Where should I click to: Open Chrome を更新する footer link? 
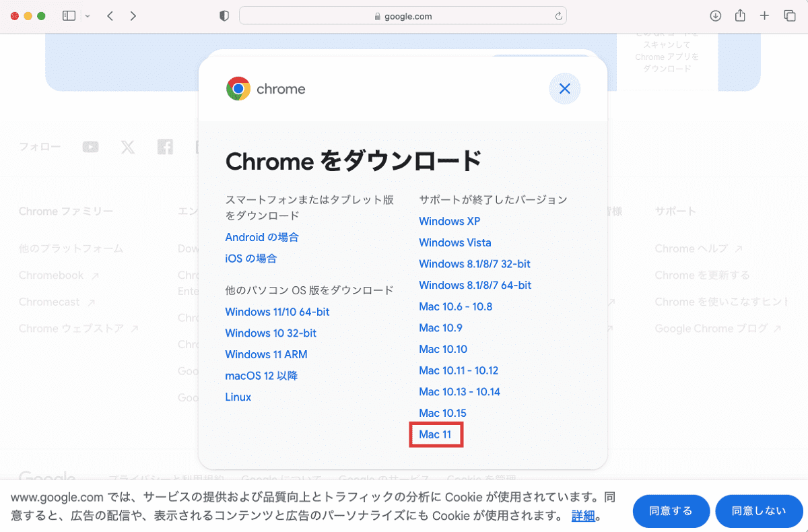702,275
